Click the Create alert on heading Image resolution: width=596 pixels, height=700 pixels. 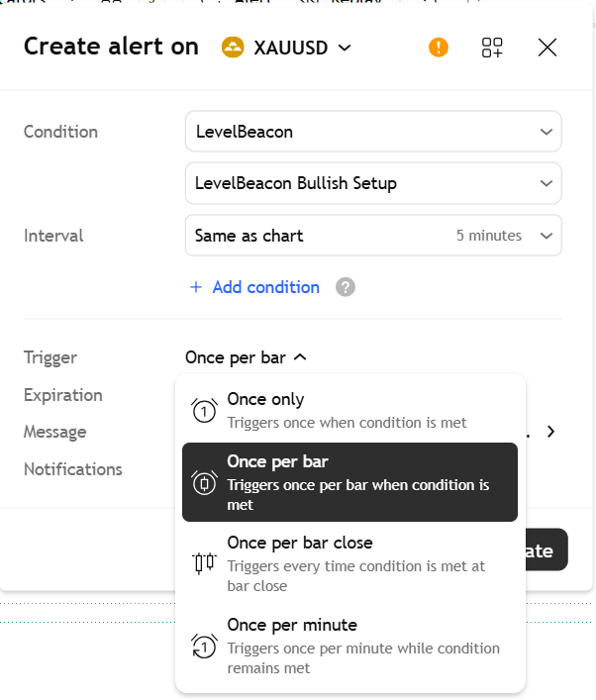(x=111, y=47)
